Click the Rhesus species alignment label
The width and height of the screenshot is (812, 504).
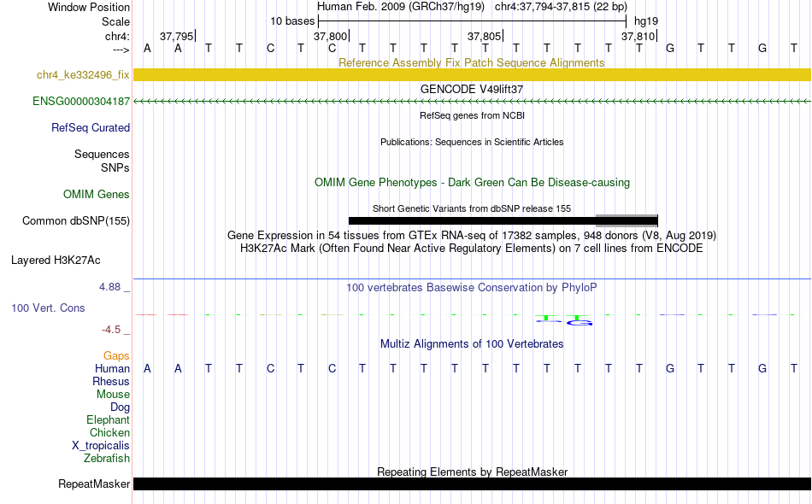111,381
